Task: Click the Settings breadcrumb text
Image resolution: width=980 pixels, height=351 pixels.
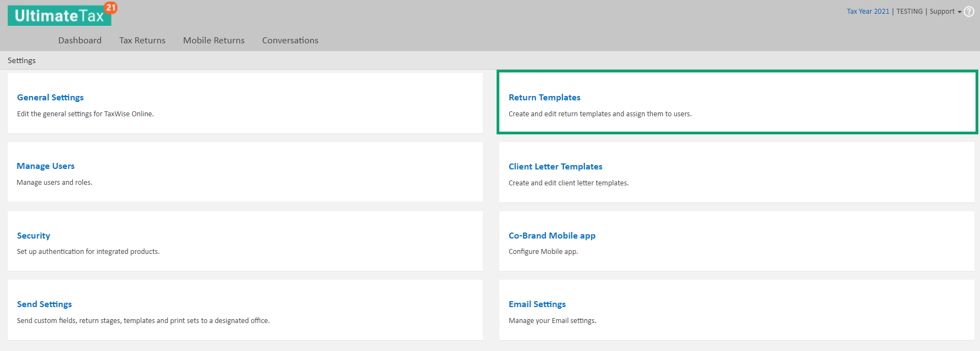Action: pos(21,60)
